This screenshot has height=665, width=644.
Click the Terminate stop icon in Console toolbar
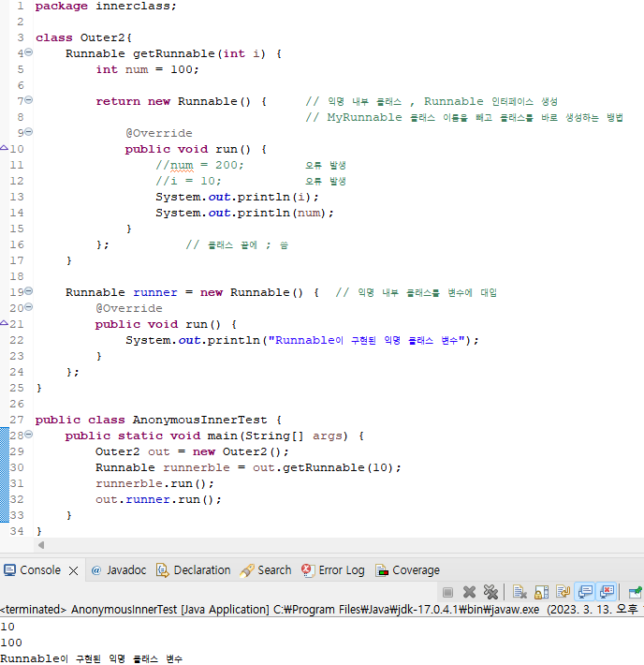(x=447, y=592)
